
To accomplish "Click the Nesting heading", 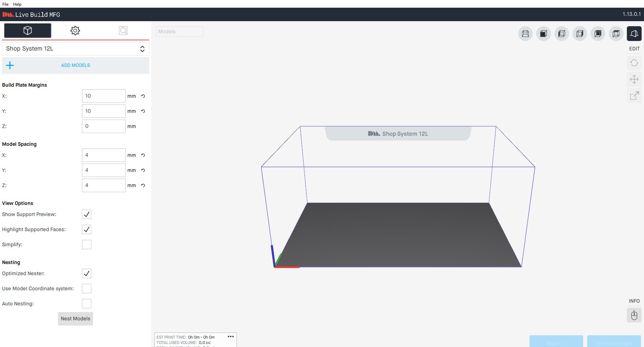I will (11, 262).
